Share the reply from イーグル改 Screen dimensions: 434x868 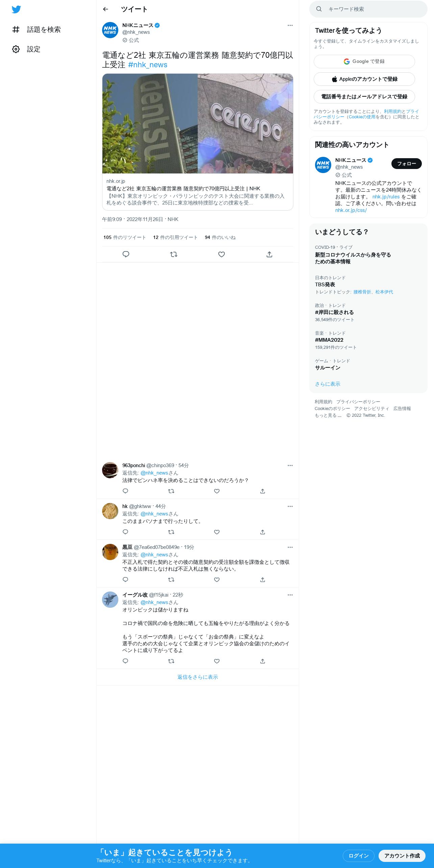point(263,661)
